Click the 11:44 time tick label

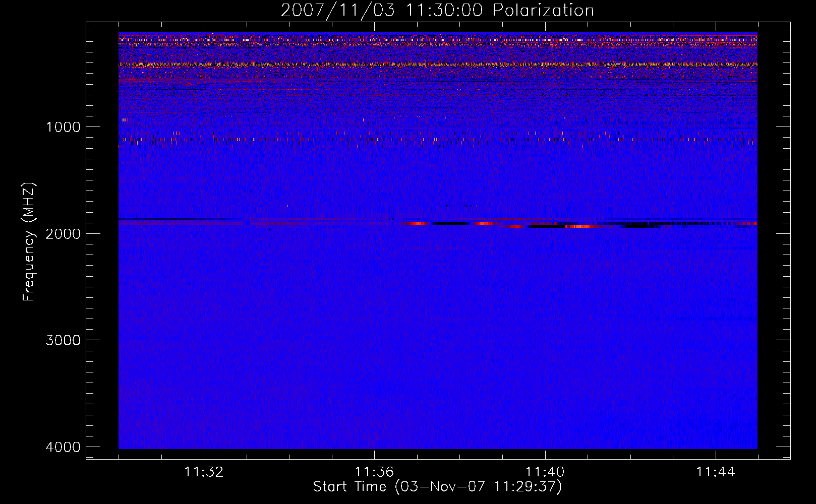click(x=716, y=472)
